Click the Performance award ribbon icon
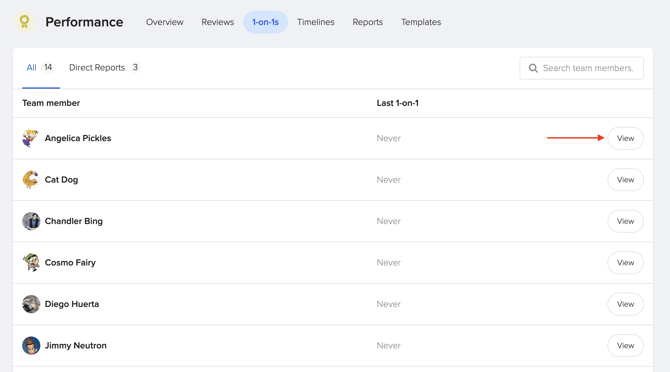Viewport: 670px width, 372px height. pos(24,22)
